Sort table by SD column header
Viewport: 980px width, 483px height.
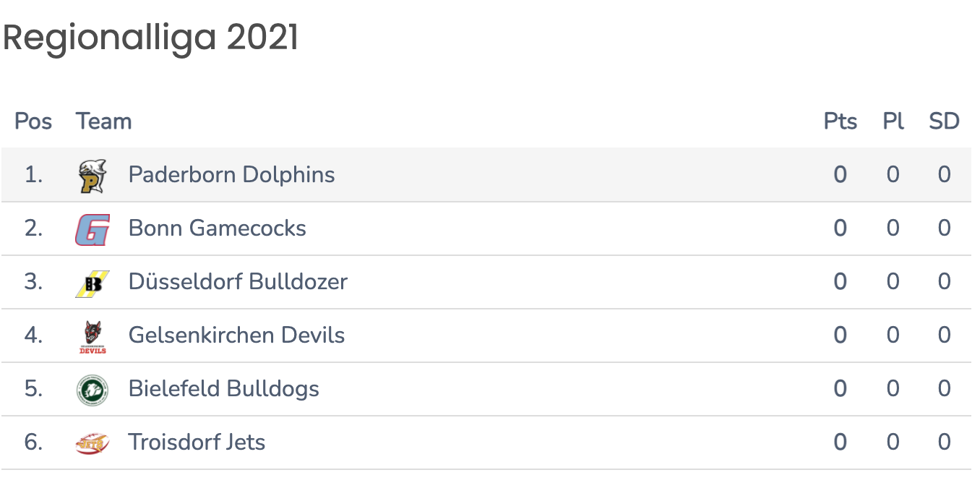point(944,121)
